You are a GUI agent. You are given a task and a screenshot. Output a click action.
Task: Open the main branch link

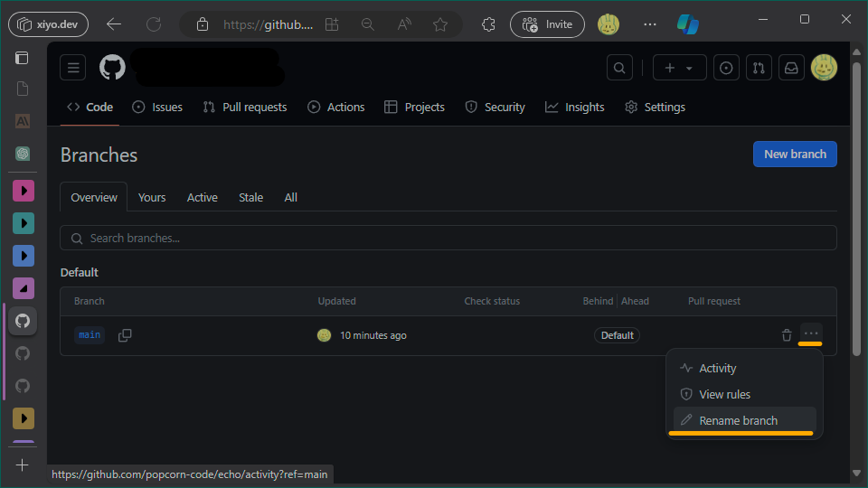[x=90, y=335]
